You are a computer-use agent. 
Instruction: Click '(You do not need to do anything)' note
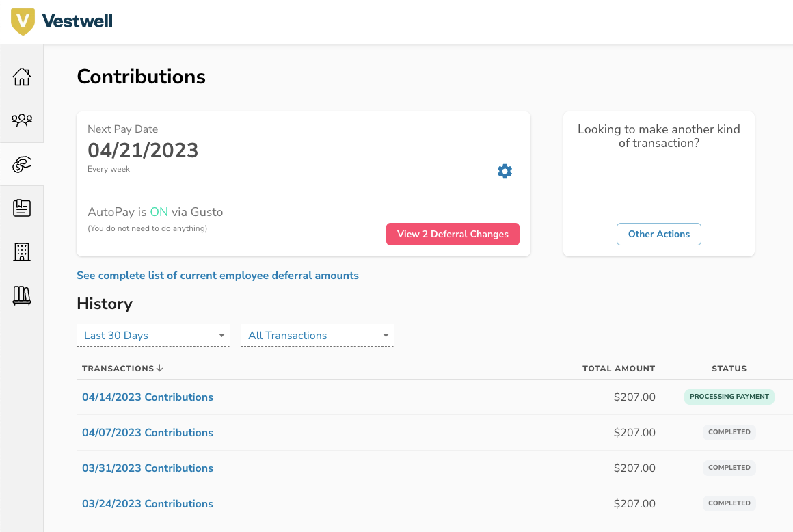tap(148, 228)
